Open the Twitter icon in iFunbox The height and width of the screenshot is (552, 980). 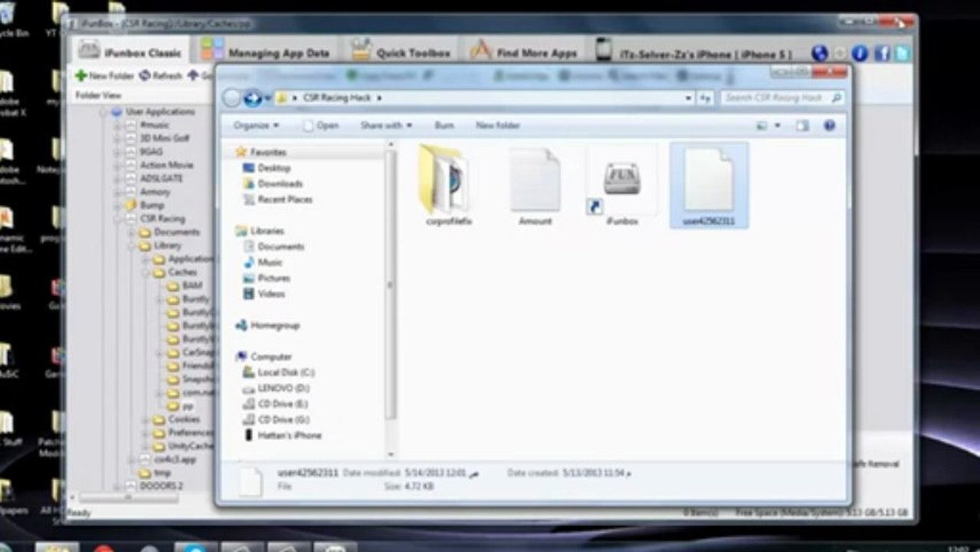[902, 53]
